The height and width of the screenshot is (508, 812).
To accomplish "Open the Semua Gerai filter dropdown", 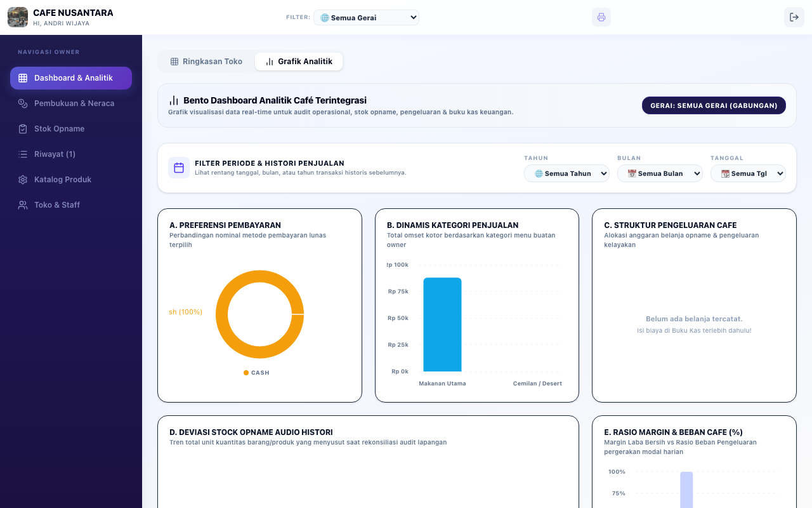I will pos(366,18).
